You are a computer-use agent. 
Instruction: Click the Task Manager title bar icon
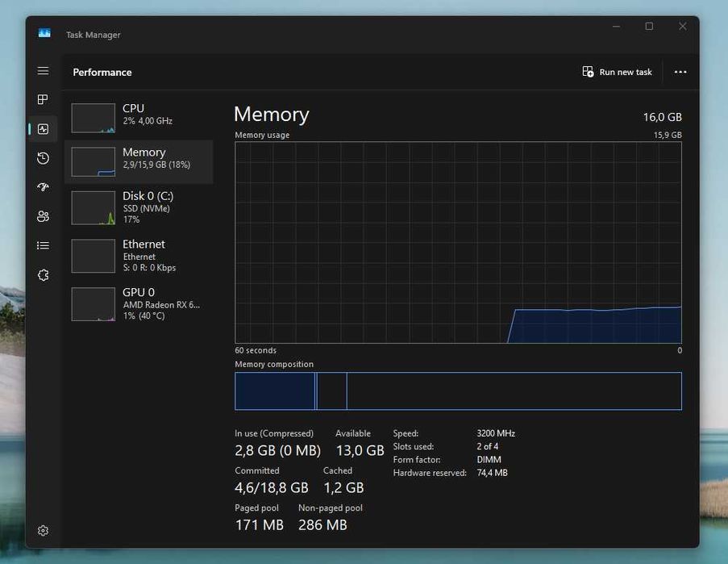pyautogui.click(x=44, y=34)
